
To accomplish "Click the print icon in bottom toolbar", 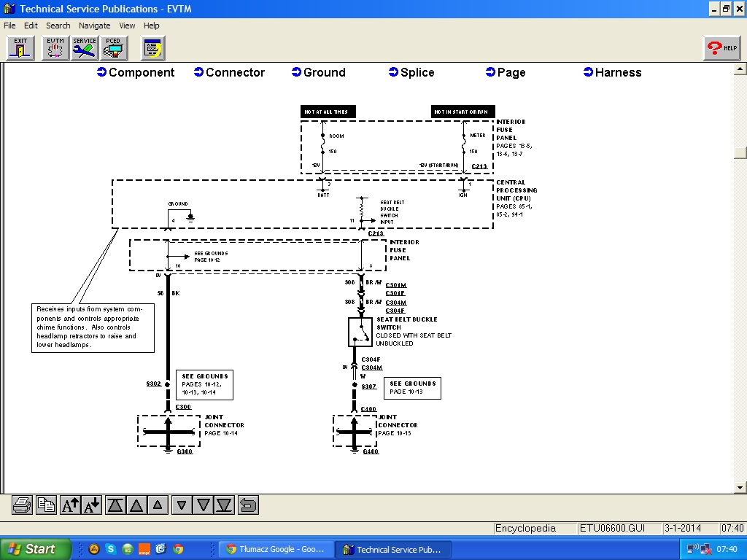I will 23,505.
